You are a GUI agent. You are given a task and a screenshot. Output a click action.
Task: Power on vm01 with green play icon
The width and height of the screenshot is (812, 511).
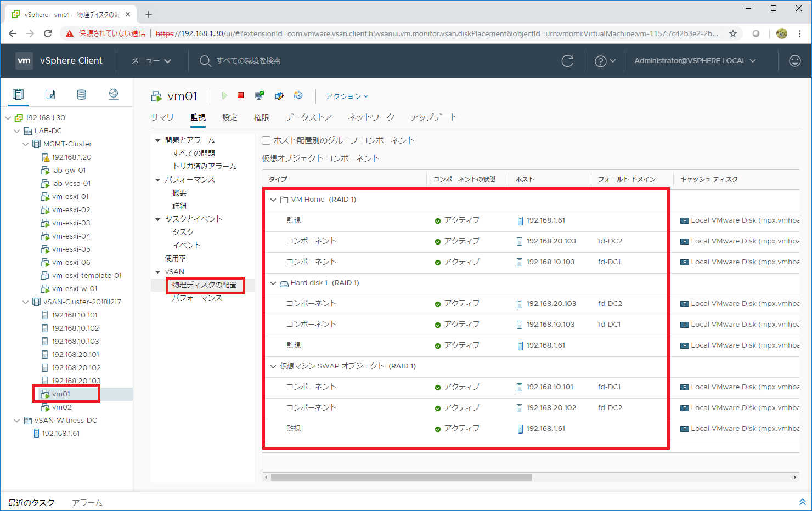coord(224,95)
